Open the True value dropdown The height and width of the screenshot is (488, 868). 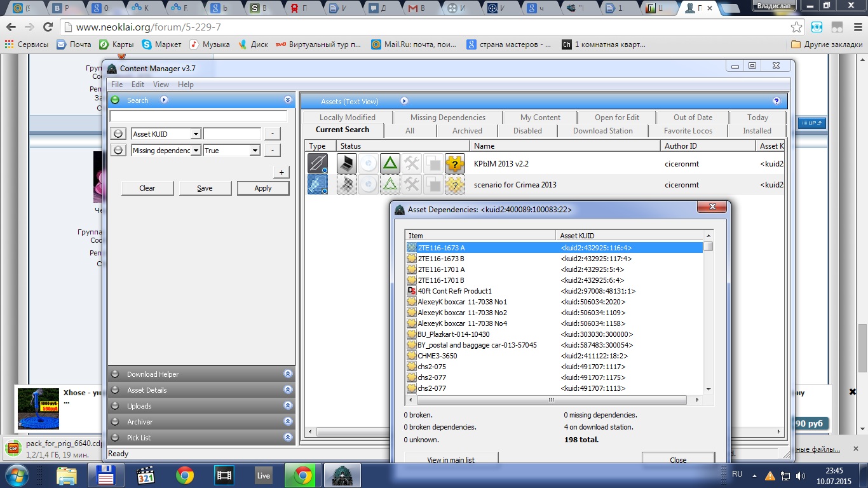255,151
